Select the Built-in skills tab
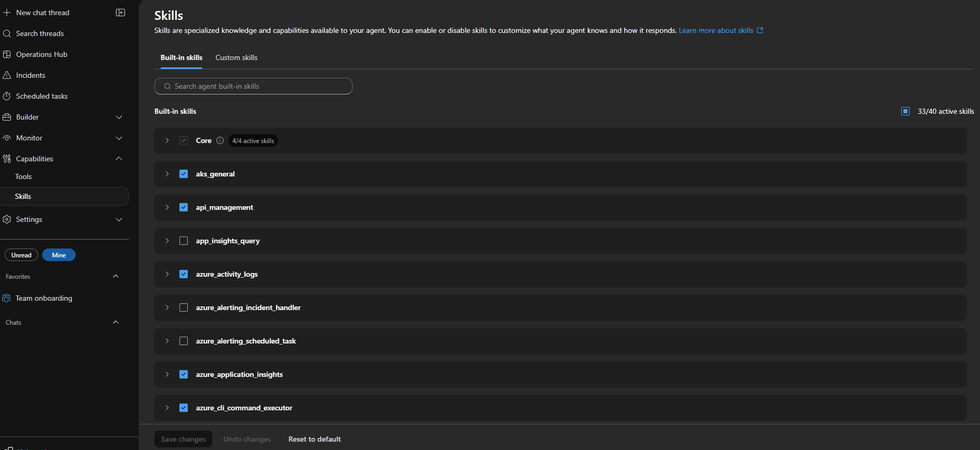The width and height of the screenshot is (980, 450). point(182,57)
